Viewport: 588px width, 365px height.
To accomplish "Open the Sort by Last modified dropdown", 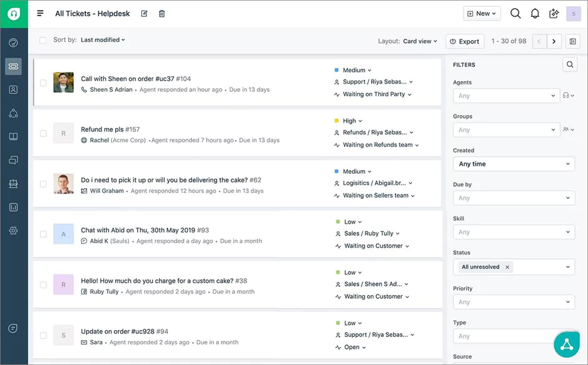I will [x=102, y=39].
